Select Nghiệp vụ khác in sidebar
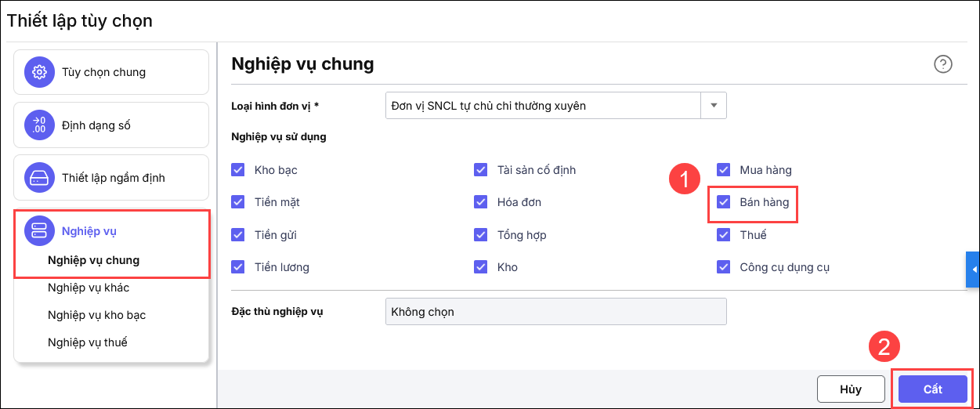The height and width of the screenshot is (409, 980). coord(88,288)
